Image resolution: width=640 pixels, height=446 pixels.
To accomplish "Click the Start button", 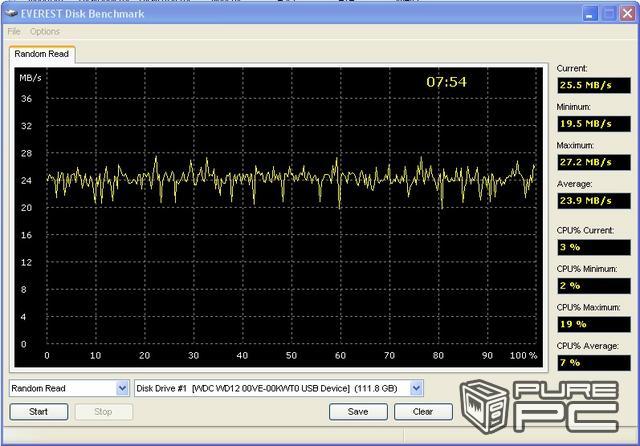I will pos(39,412).
